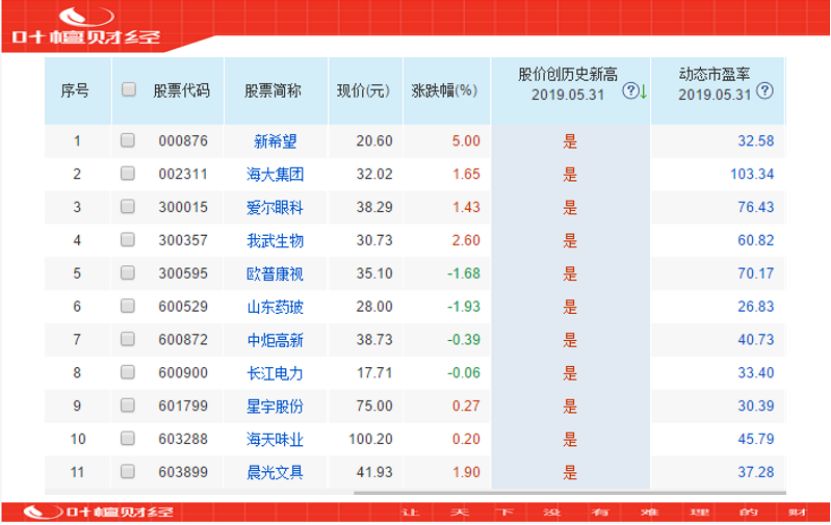Viewport: 831px width, 525px height.
Task: Click the PE ratio 103.34 for 海大集团
Action: tap(752, 174)
